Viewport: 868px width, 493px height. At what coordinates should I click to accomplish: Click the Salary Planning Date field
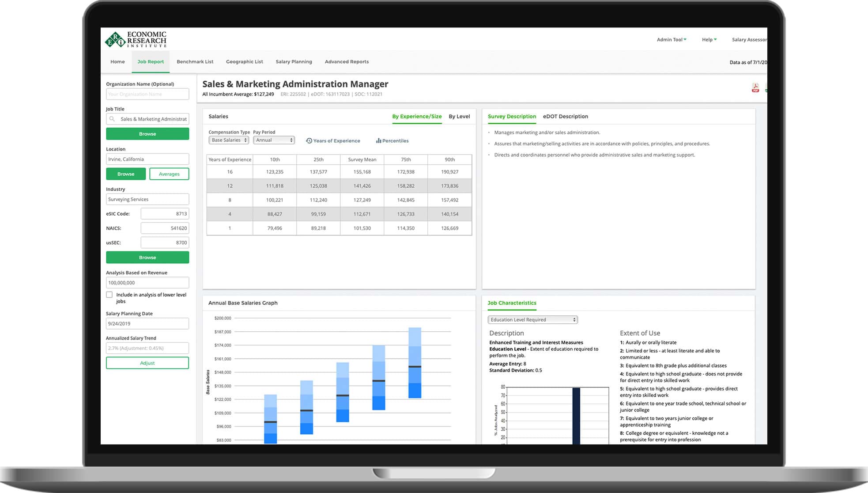147,323
